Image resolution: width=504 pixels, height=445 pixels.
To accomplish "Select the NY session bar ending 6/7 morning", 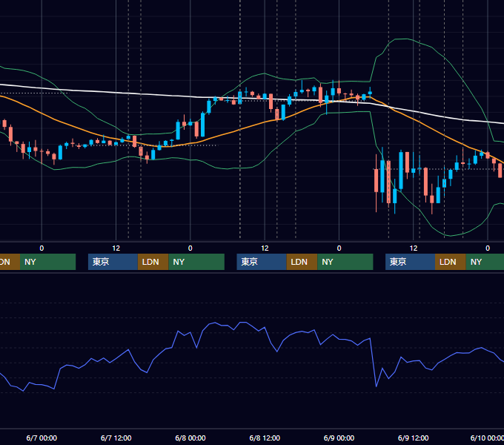I will [47, 262].
